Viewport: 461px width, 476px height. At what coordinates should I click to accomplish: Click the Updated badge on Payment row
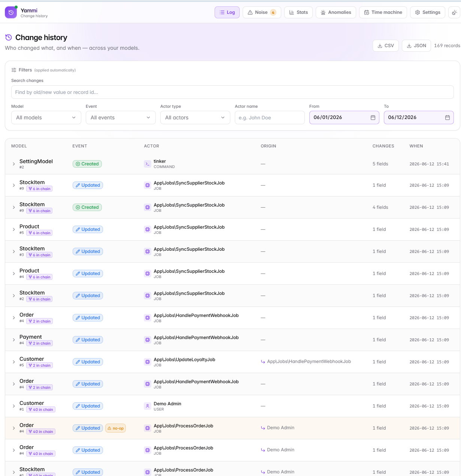(x=88, y=340)
